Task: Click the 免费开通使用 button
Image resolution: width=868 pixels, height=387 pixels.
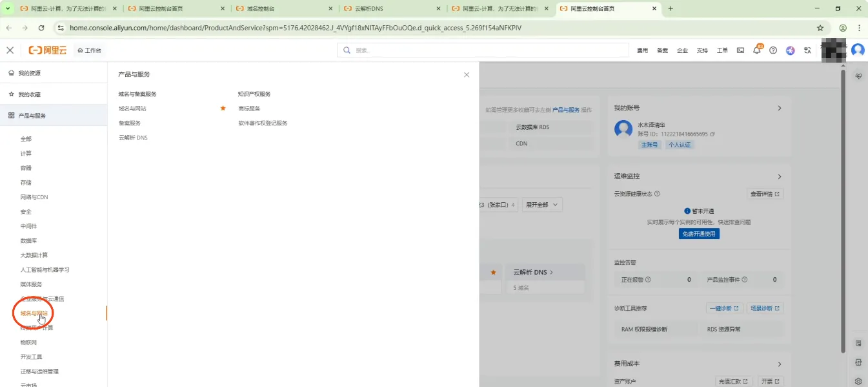Action: (x=699, y=234)
